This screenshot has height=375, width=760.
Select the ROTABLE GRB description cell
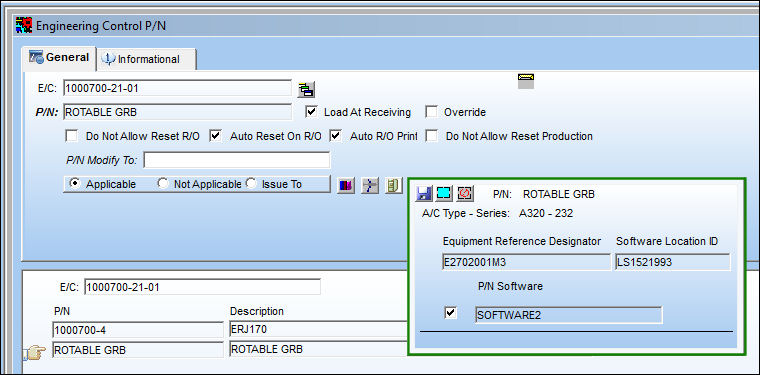point(317,349)
